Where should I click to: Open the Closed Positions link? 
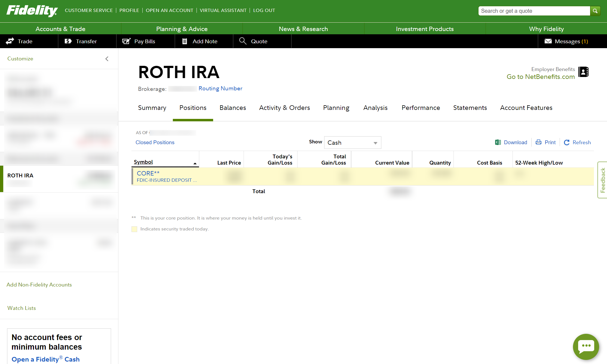[155, 142]
